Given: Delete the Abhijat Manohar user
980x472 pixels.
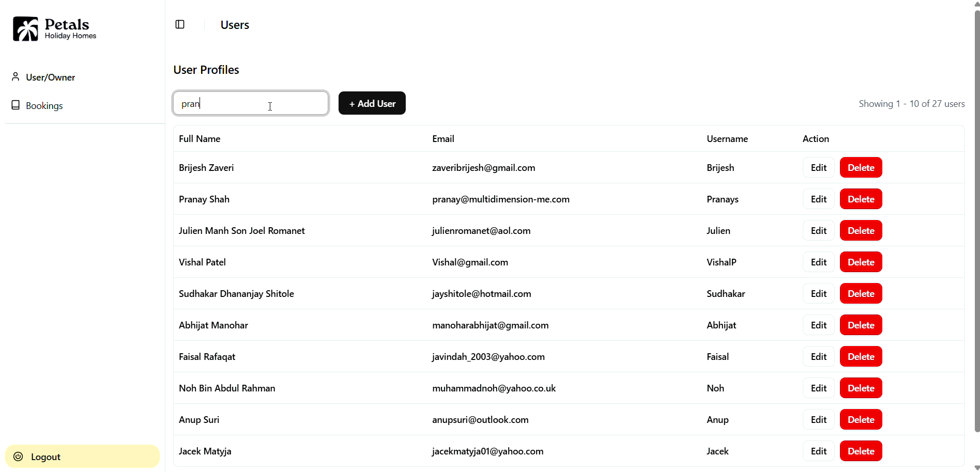Looking at the screenshot, I should pyautogui.click(x=861, y=325).
